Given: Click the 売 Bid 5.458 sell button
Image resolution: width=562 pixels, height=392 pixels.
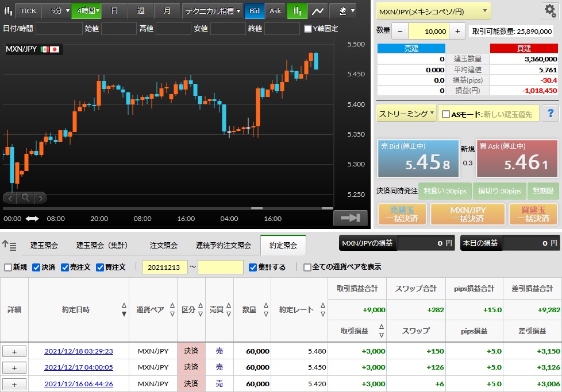Looking at the screenshot, I should [418, 158].
